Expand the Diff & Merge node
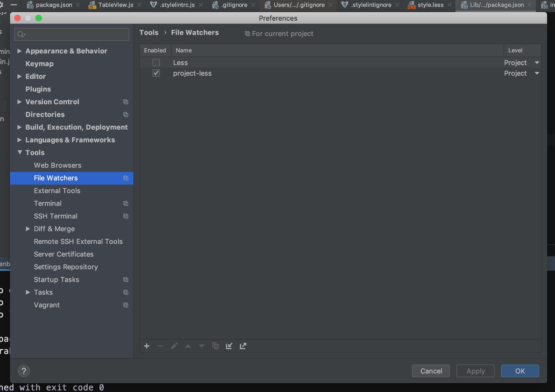 [x=28, y=229]
